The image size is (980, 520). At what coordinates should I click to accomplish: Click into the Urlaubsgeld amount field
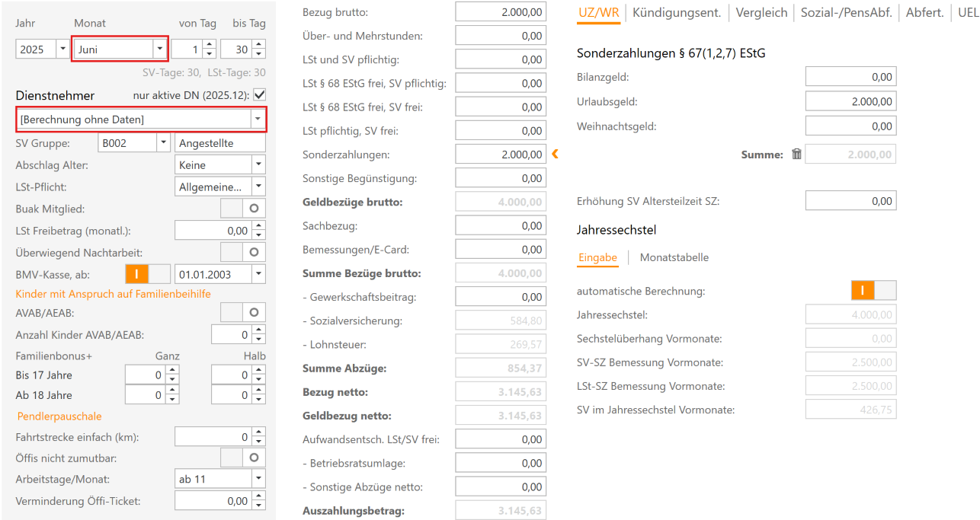tap(850, 100)
